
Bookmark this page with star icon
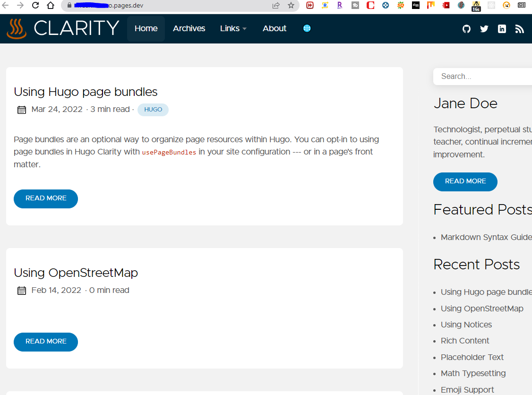point(291,6)
